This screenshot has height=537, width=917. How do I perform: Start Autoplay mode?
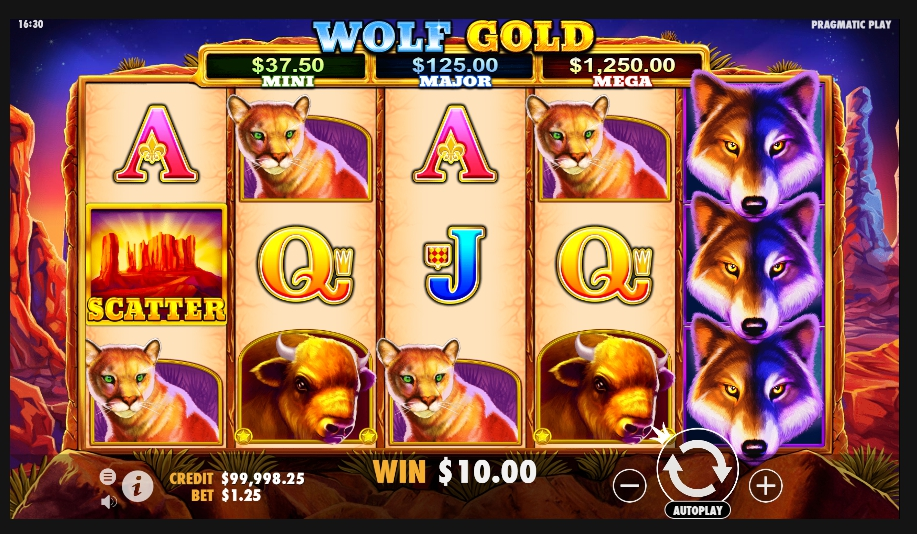[698, 510]
